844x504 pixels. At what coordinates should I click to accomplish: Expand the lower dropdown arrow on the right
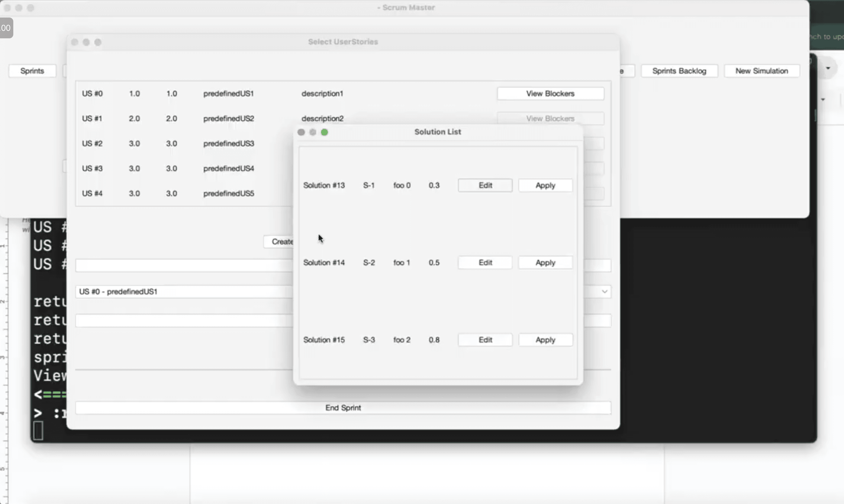[823, 99]
